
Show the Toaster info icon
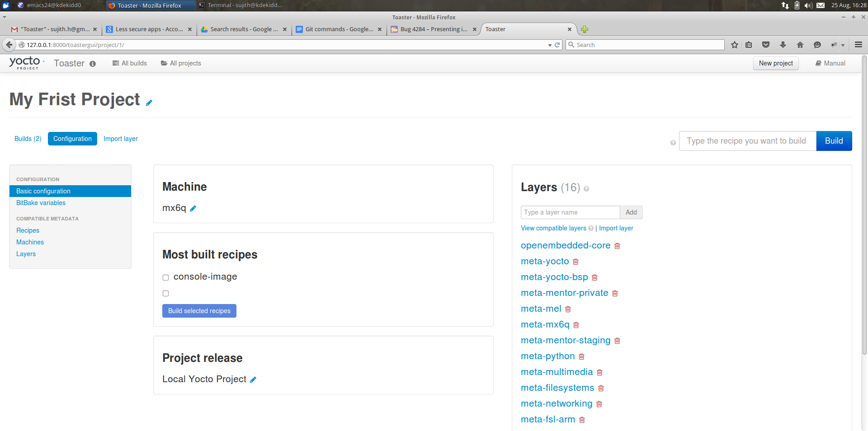(x=93, y=64)
